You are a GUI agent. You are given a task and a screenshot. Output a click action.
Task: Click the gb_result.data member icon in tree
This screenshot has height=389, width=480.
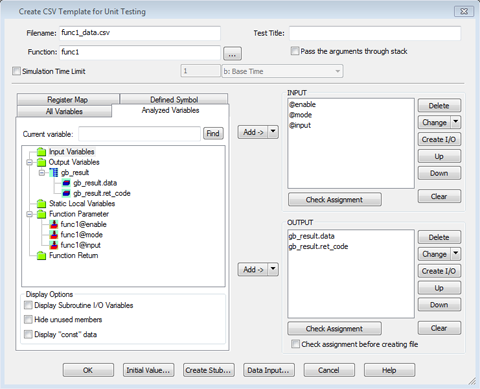pos(66,183)
